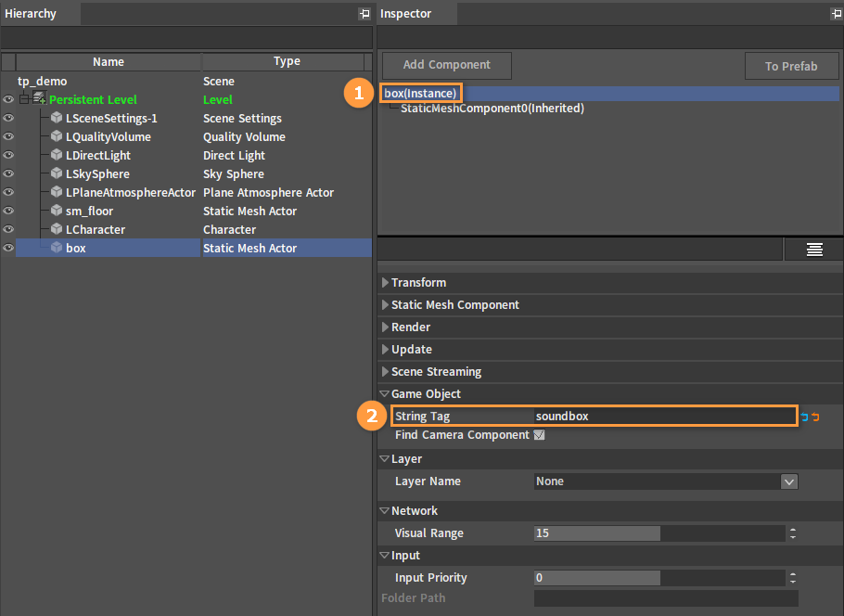The height and width of the screenshot is (616, 844).
Task: Switch to the Inspector tab
Action: point(416,14)
